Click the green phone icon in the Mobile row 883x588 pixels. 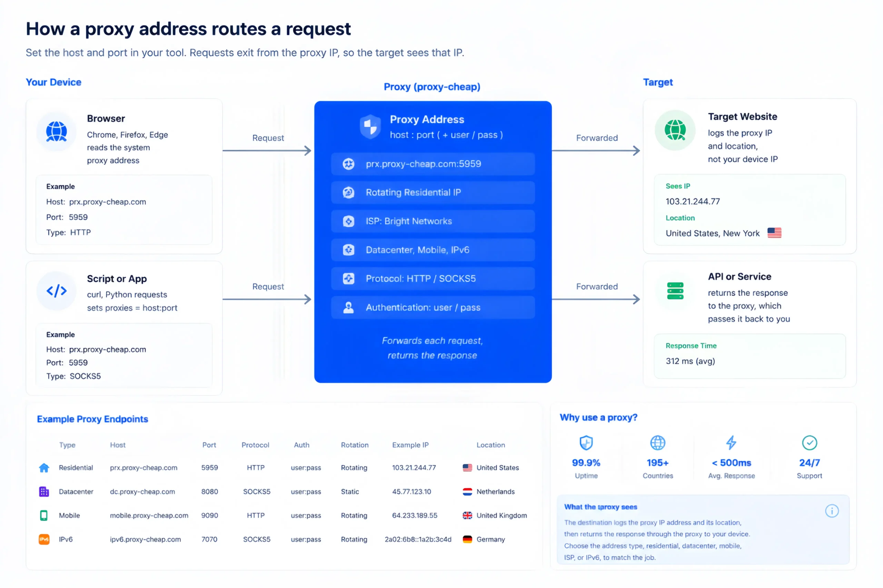point(44,516)
